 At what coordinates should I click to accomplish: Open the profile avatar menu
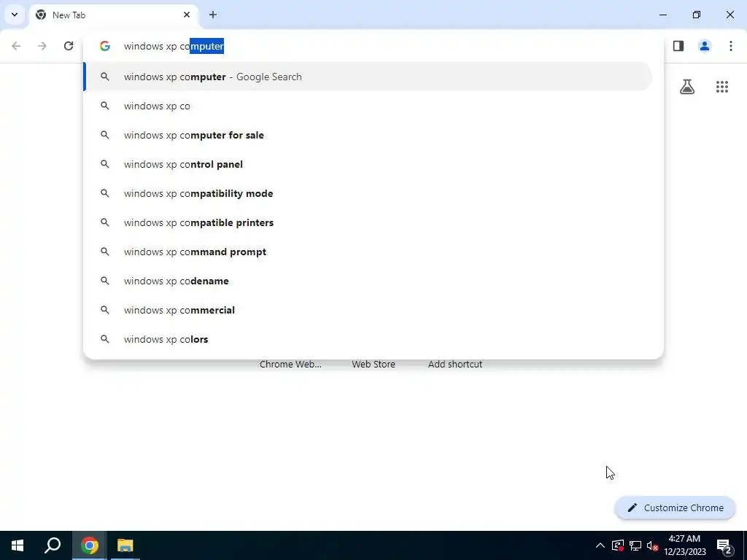[704, 46]
